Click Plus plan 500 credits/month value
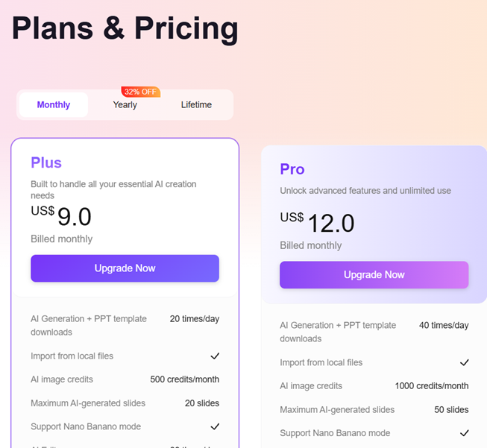 pyautogui.click(x=185, y=379)
